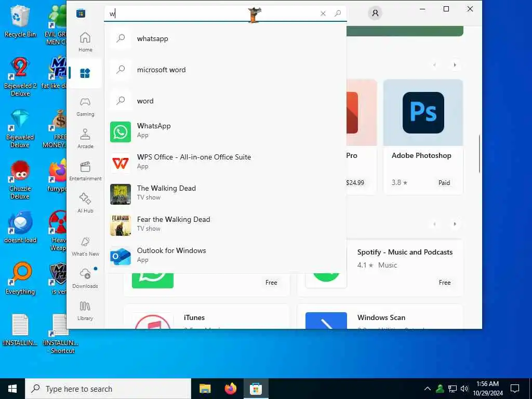The image size is (532, 399).
Task: Go back with lower carousel left arrow
Action: coord(435,224)
